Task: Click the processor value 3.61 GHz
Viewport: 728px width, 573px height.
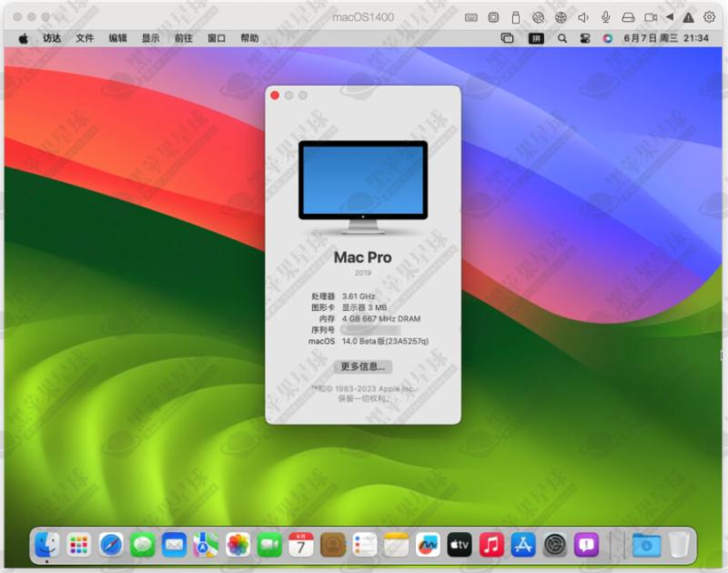Action: click(x=359, y=296)
